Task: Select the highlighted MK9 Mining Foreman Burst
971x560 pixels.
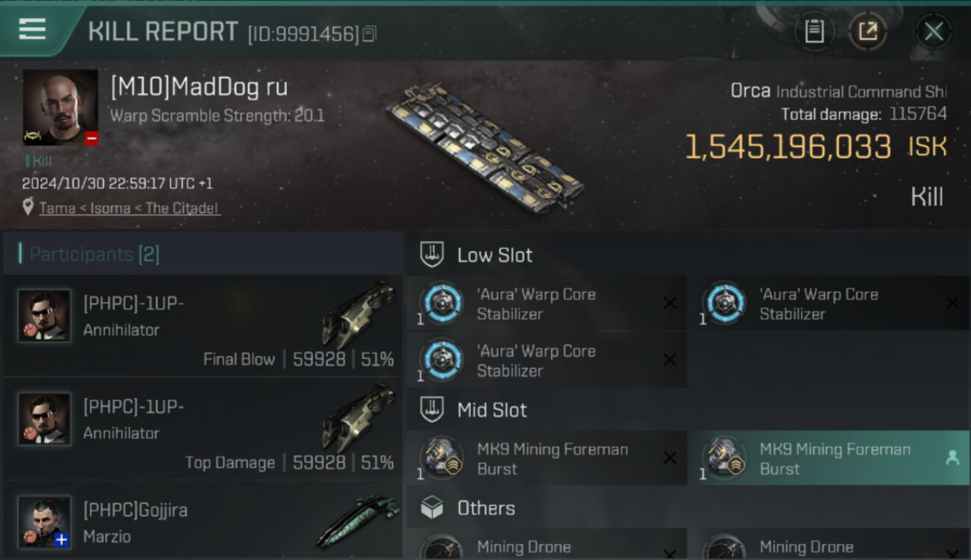Action: [x=829, y=458]
